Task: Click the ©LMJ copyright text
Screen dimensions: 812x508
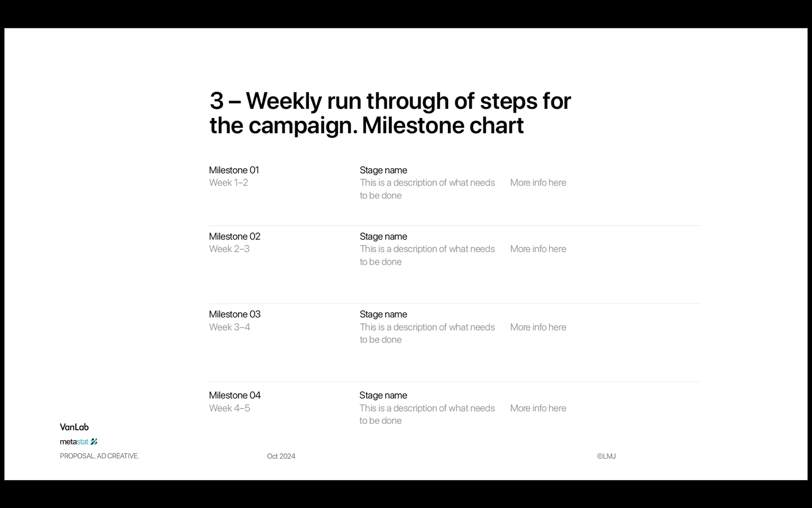Action: tap(606, 456)
